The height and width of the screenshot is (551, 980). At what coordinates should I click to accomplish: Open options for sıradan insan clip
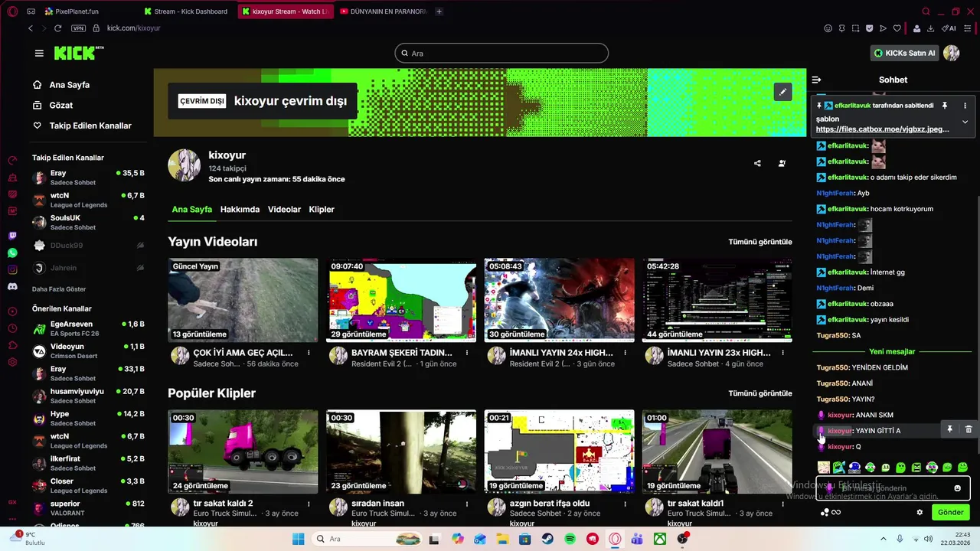pos(467,504)
